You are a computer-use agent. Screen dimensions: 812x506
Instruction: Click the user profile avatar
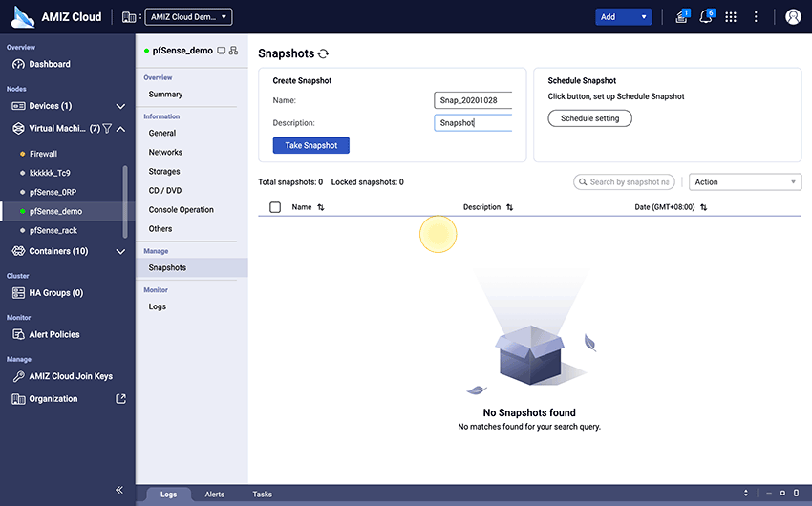click(x=792, y=17)
